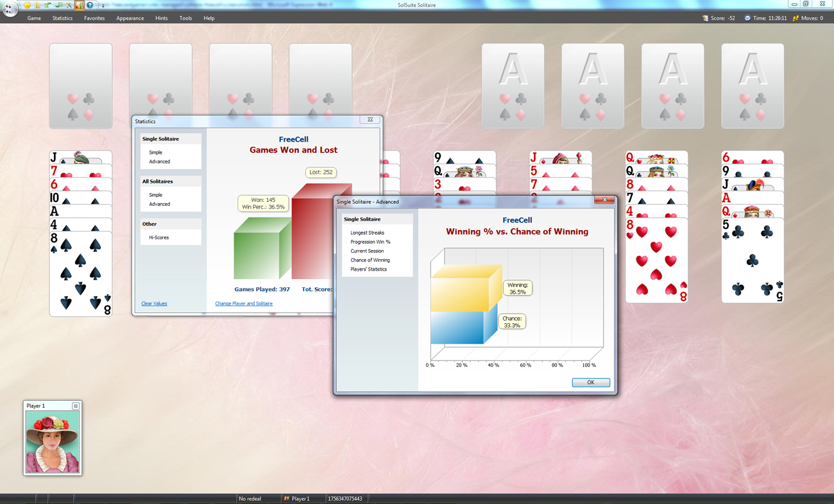Click the first ace foundation pile
The image size is (834, 504).
point(513,86)
